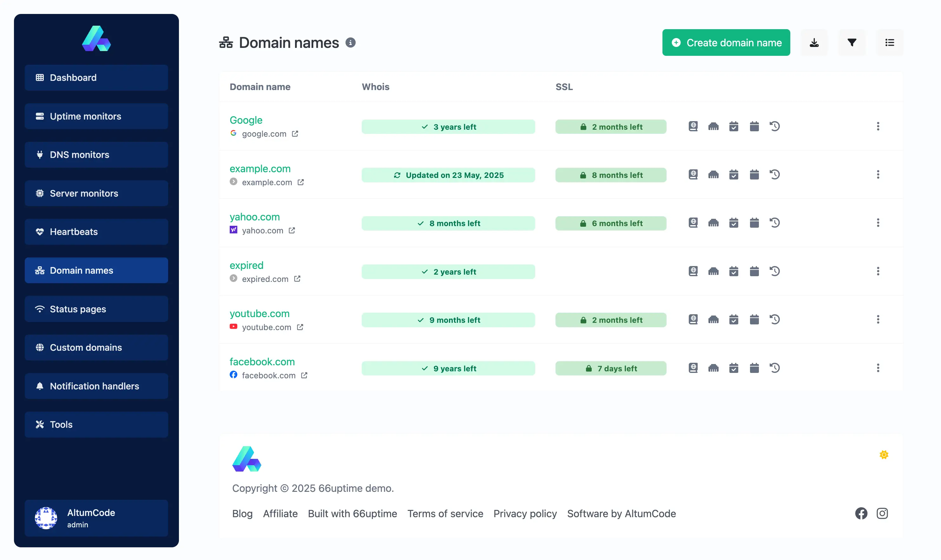Click the atlas book icon in the facebook.com row
The image size is (941, 560).
693,368
